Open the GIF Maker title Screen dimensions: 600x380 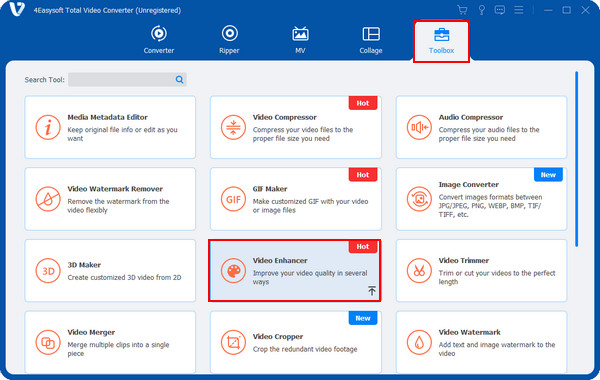point(270,189)
